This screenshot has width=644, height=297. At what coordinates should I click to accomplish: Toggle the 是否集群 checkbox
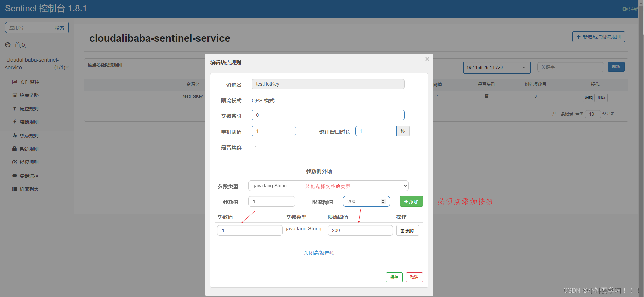click(x=254, y=145)
